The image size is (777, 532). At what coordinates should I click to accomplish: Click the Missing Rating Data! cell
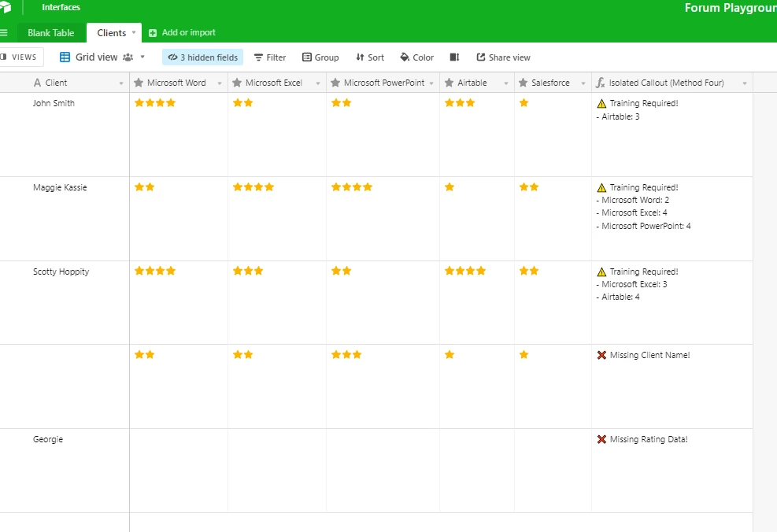pos(672,471)
